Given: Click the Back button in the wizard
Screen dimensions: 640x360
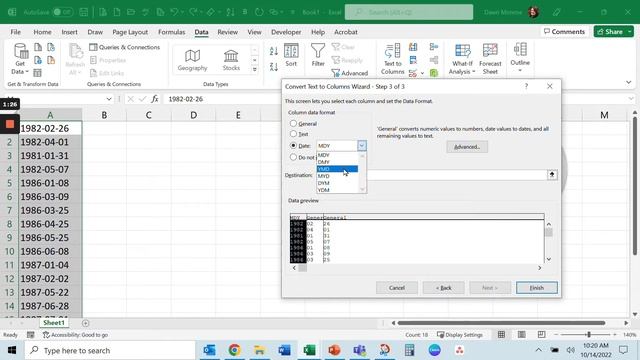Looking at the screenshot, I should click(x=443, y=288).
